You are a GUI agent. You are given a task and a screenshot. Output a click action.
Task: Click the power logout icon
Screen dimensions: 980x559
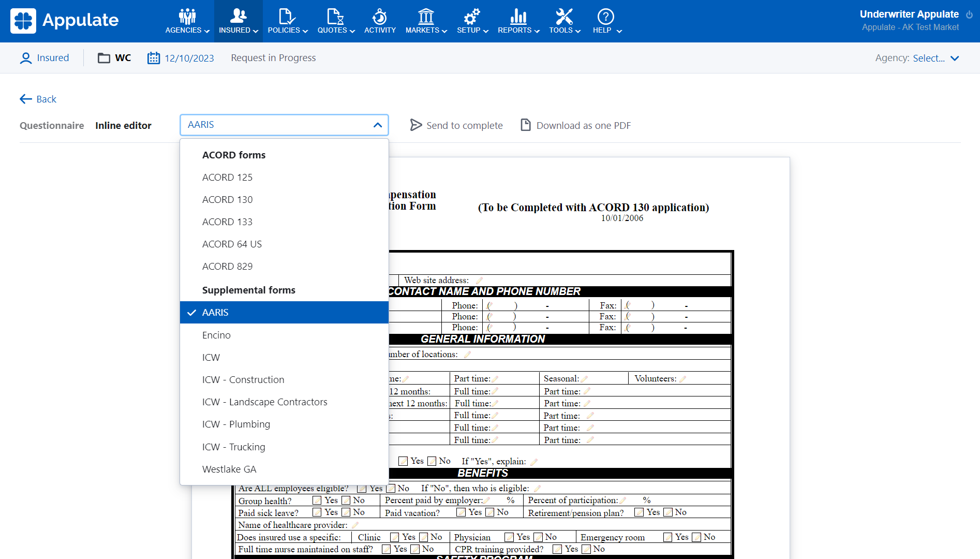pos(969,14)
